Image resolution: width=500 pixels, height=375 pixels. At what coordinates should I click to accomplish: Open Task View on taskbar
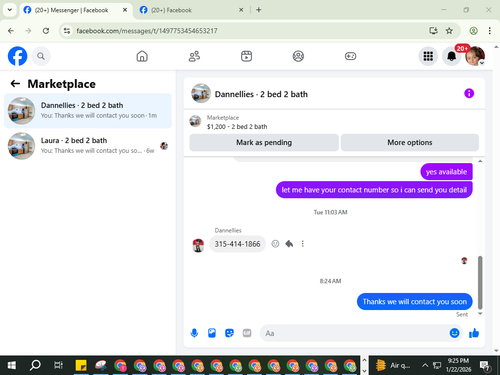pos(58,365)
